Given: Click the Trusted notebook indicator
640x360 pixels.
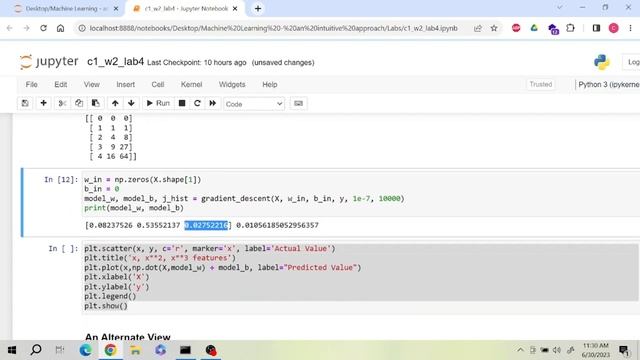Looking at the screenshot, I should (x=540, y=84).
